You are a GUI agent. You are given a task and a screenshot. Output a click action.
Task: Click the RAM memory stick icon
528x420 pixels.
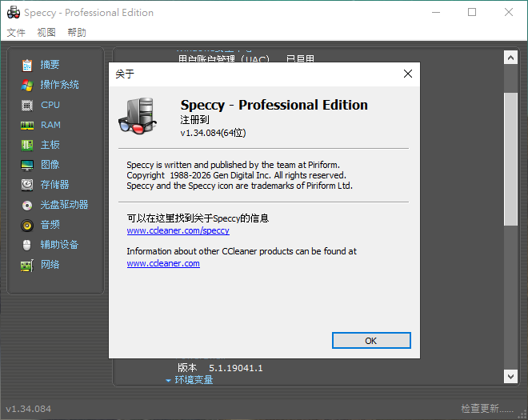point(27,126)
